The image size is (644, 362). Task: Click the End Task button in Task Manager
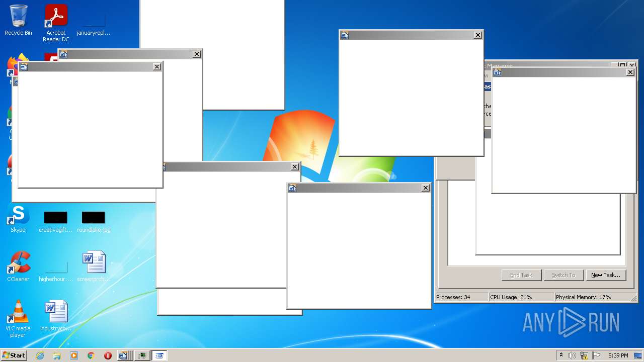[x=521, y=275]
